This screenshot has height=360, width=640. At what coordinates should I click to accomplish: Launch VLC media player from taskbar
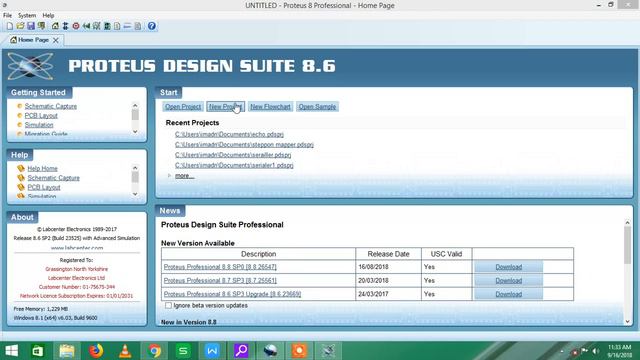point(125,351)
